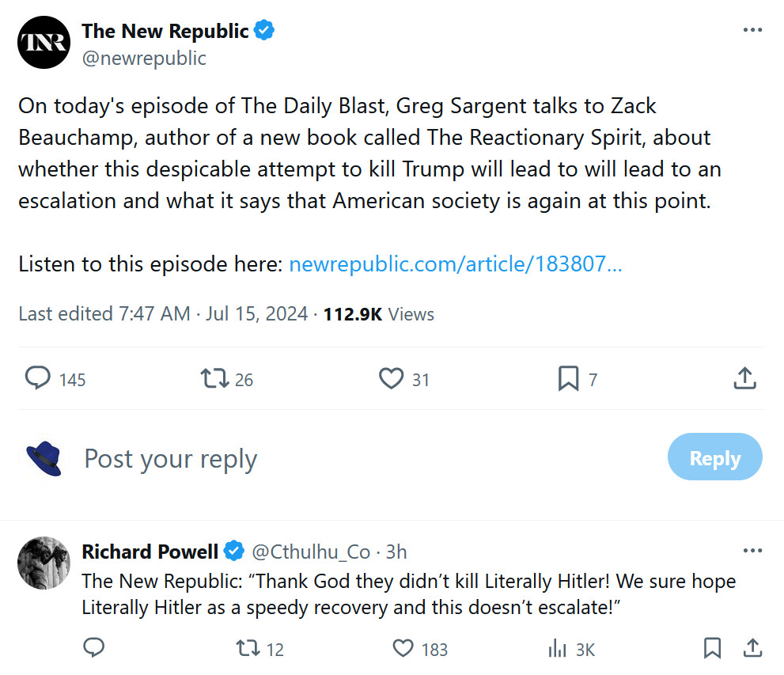The image size is (784, 675).
Task: Like Richard Powell's reply
Action: point(403,649)
